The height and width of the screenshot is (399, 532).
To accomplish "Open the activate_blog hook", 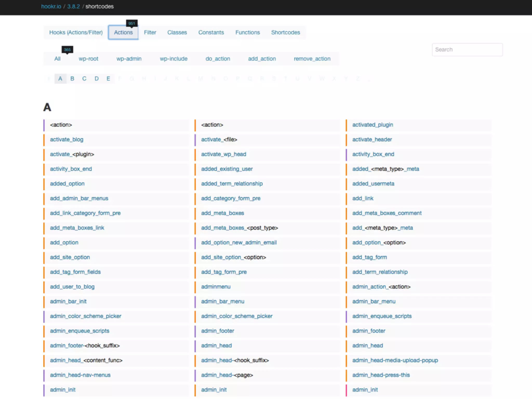I will (x=66, y=139).
